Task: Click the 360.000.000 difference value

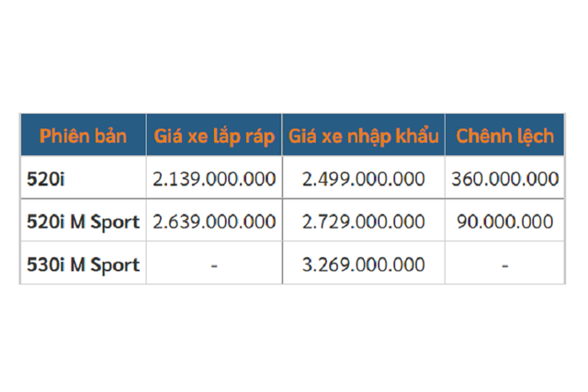Action: 505,178
